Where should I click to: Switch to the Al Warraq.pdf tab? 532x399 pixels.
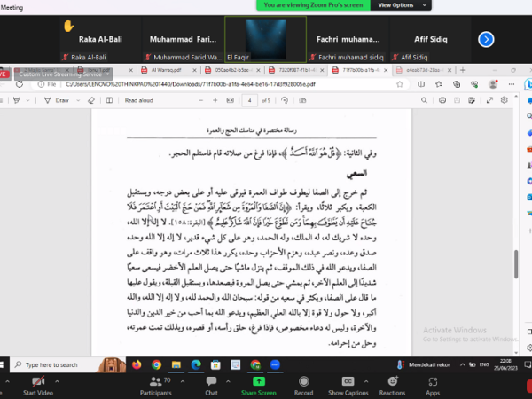(x=168, y=70)
